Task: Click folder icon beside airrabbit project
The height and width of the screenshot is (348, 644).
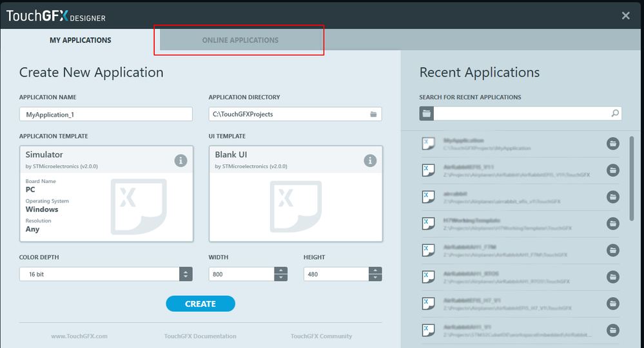Action: (x=613, y=197)
